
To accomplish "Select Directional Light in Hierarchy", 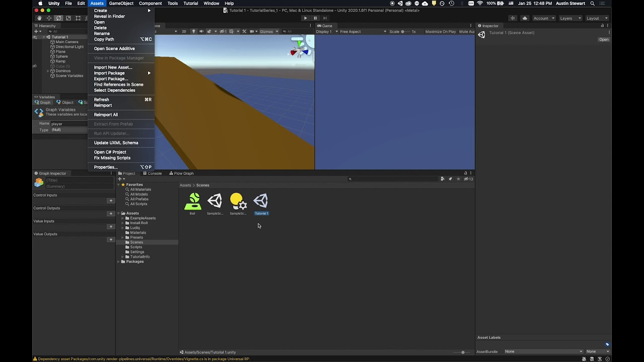I will pyautogui.click(x=69, y=47).
